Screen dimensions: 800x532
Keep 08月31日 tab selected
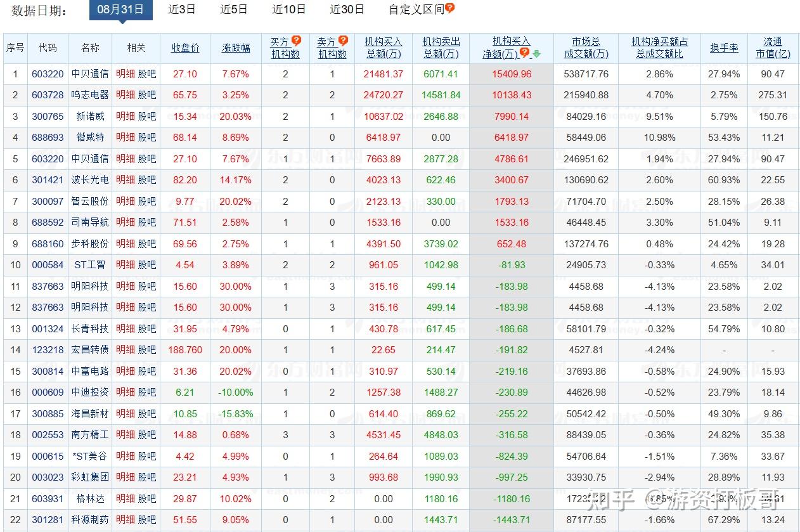pos(120,10)
